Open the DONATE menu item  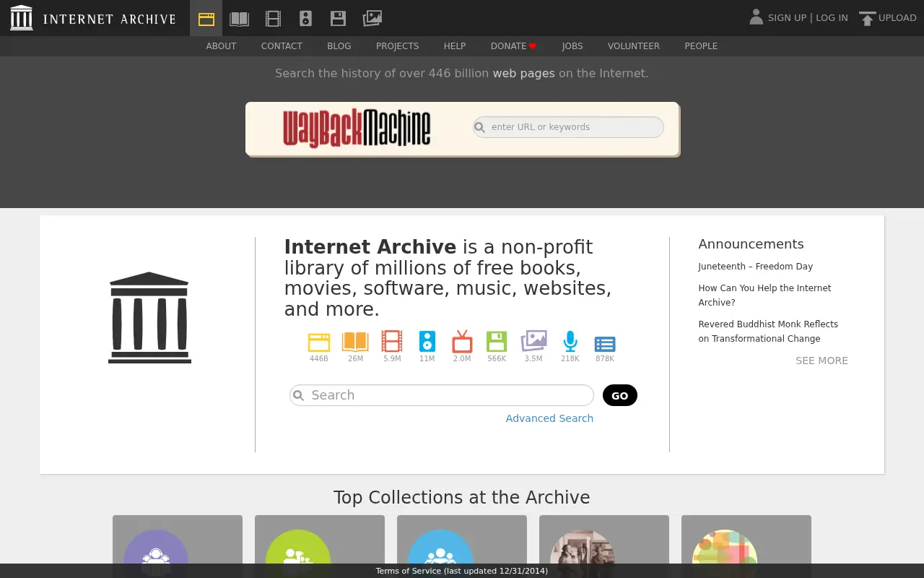[x=509, y=46]
